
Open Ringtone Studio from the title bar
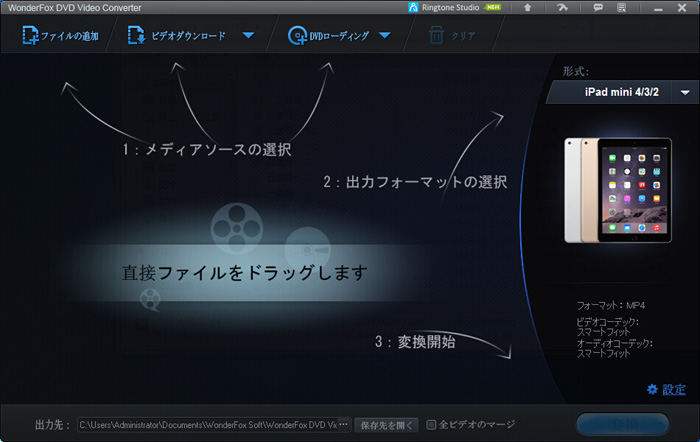coord(454,8)
